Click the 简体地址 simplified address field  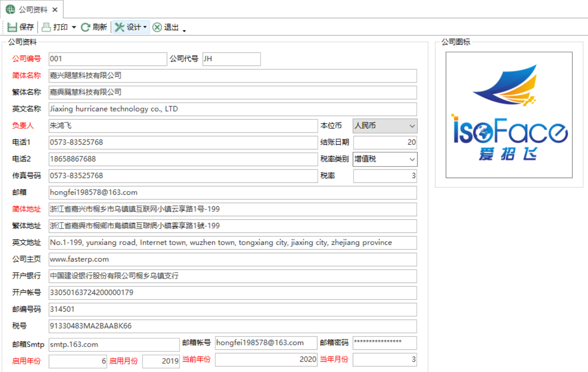(233, 209)
